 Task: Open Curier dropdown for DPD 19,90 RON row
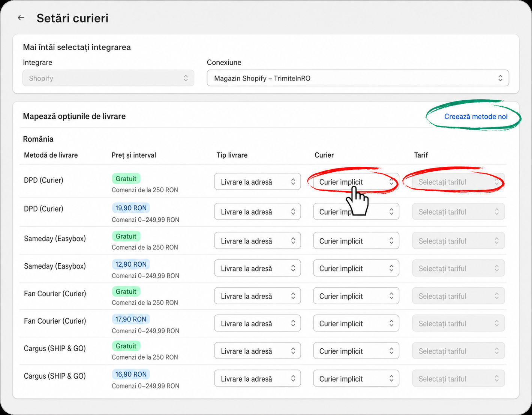356,212
